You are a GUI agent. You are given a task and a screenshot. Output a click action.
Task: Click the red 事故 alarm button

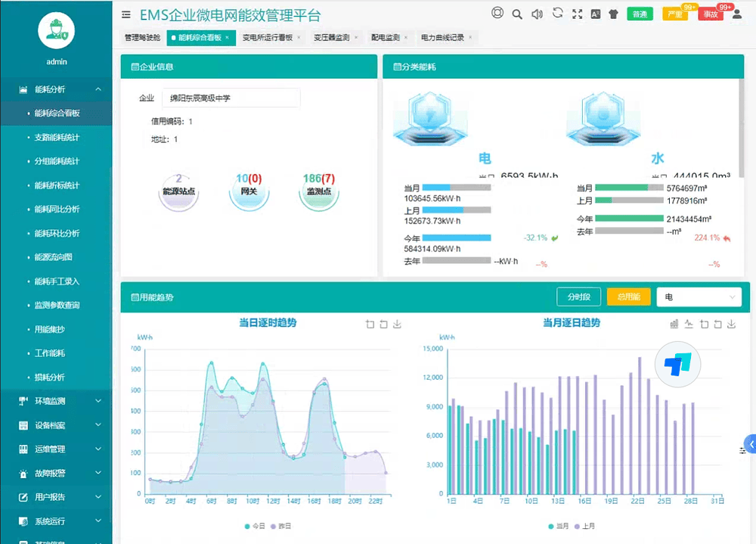pyautogui.click(x=711, y=14)
